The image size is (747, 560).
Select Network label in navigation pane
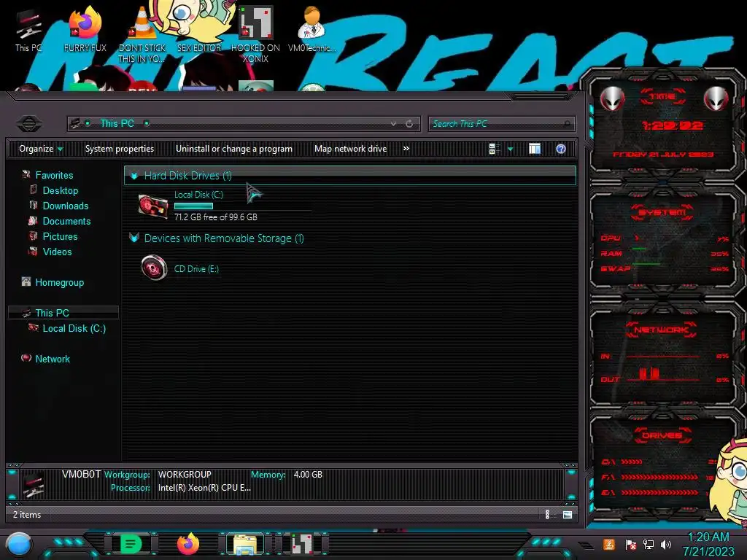(x=53, y=359)
